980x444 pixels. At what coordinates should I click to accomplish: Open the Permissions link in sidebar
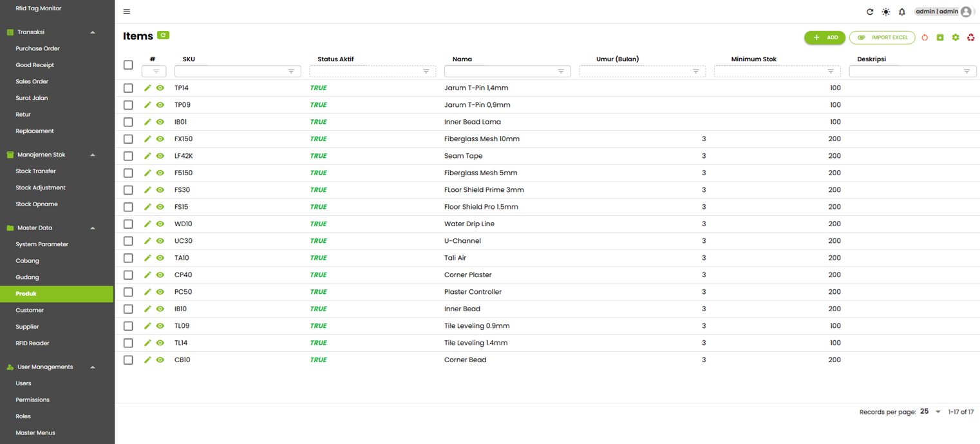(32, 400)
